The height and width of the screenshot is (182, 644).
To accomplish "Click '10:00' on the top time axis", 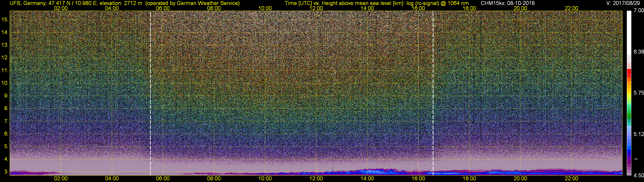I will 265,8.
